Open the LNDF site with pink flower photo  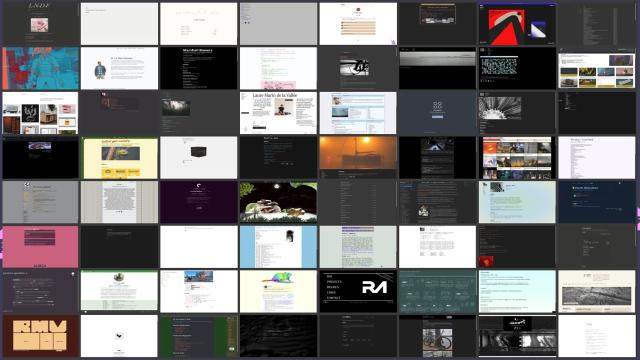click(40, 24)
